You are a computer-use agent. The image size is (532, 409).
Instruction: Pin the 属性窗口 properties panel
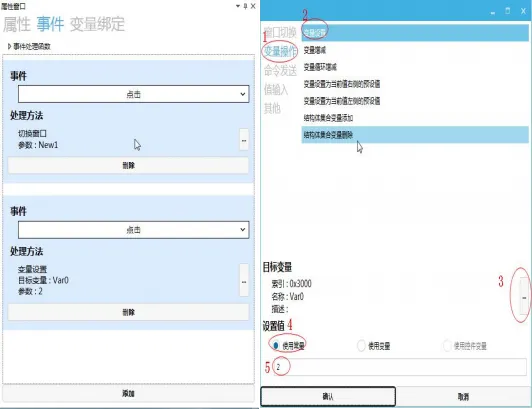tap(245, 6)
